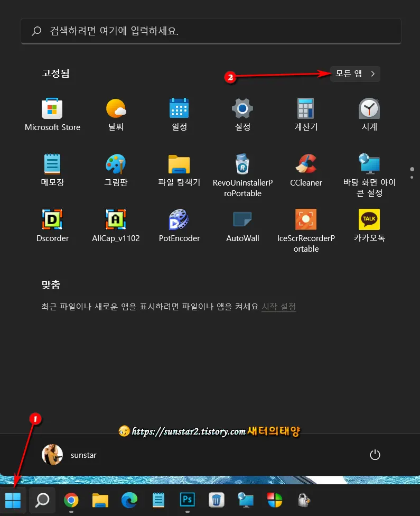
Task: Launch AllCap_v1102 app
Action: pos(116,225)
